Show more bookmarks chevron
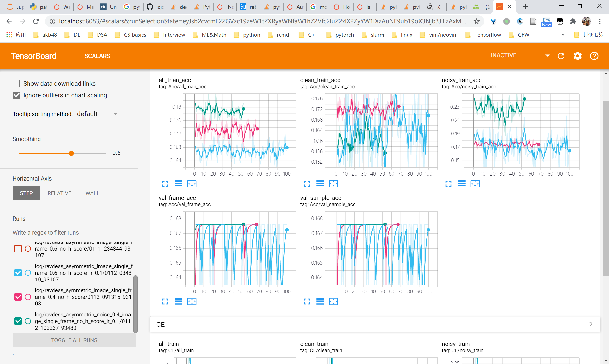The image size is (609, 364). [563, 34]
